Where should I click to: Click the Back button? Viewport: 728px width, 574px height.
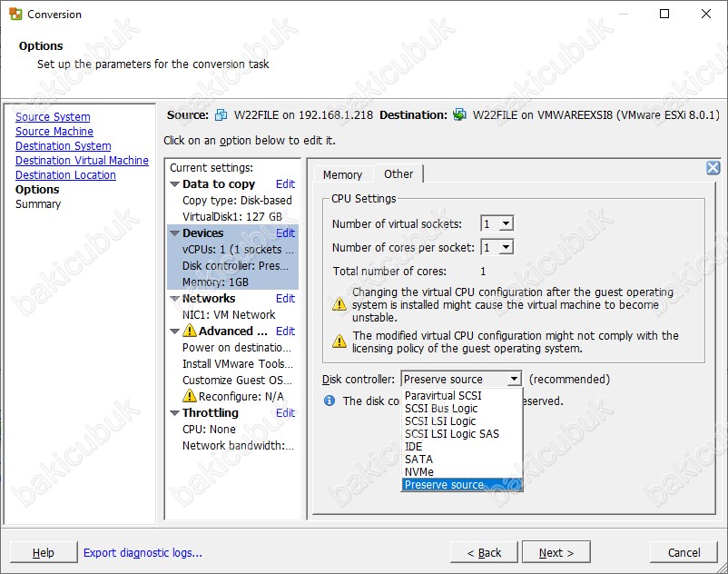[x=484, y=552]
